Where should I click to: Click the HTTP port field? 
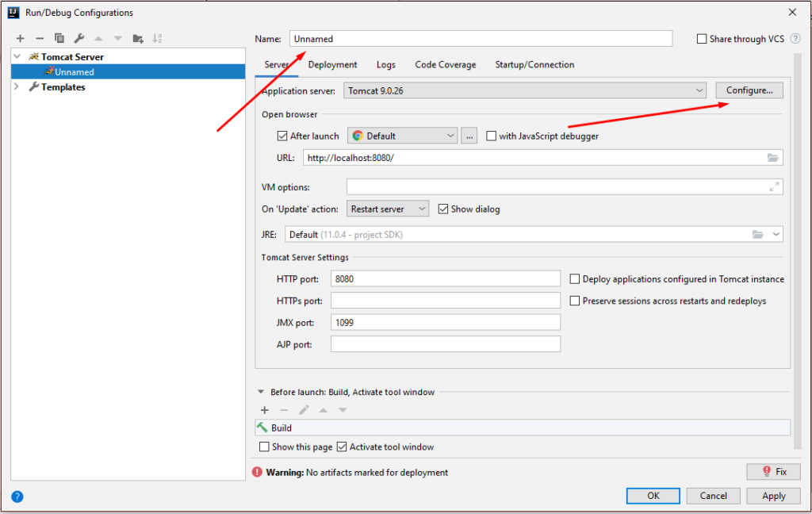(x=446, y=278)
